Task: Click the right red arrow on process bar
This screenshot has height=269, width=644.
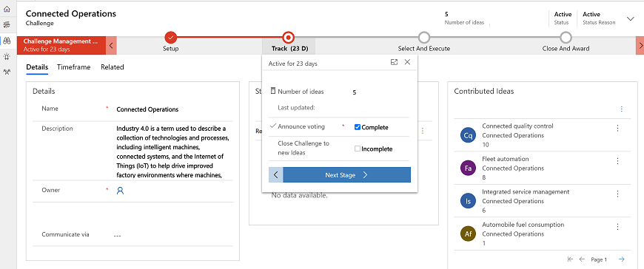Action: point(640,46)
